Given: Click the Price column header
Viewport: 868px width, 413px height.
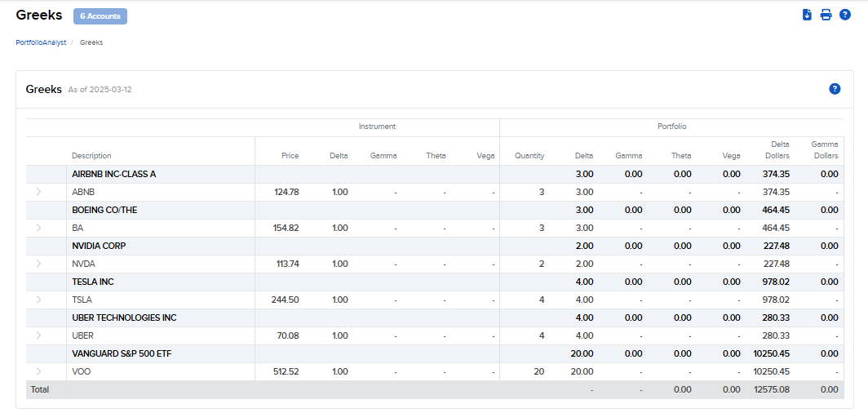Looking at the screenshot, I should pyautogui.click(x=290, y=156).
